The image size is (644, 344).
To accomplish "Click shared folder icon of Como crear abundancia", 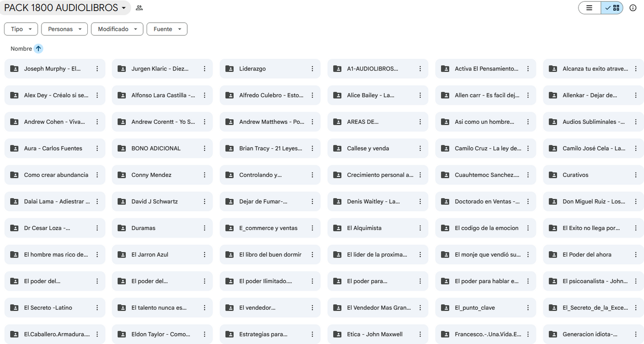I will pyautogui.click(x=14, y=175).
